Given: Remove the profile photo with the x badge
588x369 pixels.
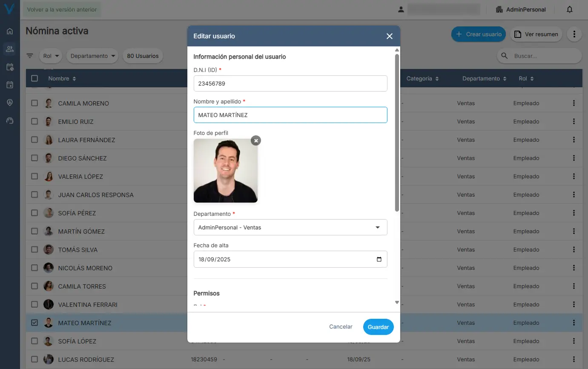Looking at the screenshot, I should pyautogui.click(x=256, y=140).
